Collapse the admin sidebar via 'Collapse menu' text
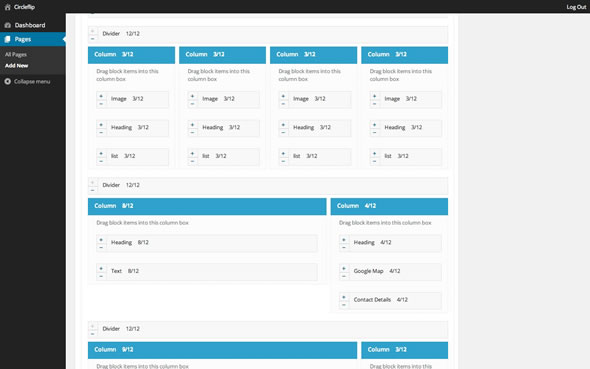The height and width of the screenshot is (369, 590). pos(32,81)
